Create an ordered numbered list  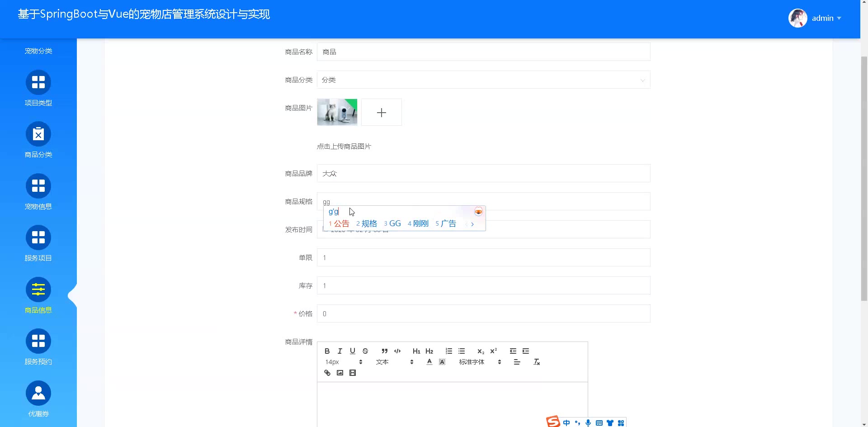coord(449,351)
